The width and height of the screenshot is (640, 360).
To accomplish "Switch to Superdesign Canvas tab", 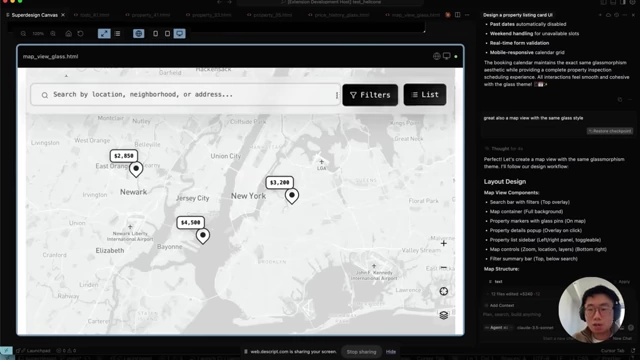I will click(x=34, y=15).
